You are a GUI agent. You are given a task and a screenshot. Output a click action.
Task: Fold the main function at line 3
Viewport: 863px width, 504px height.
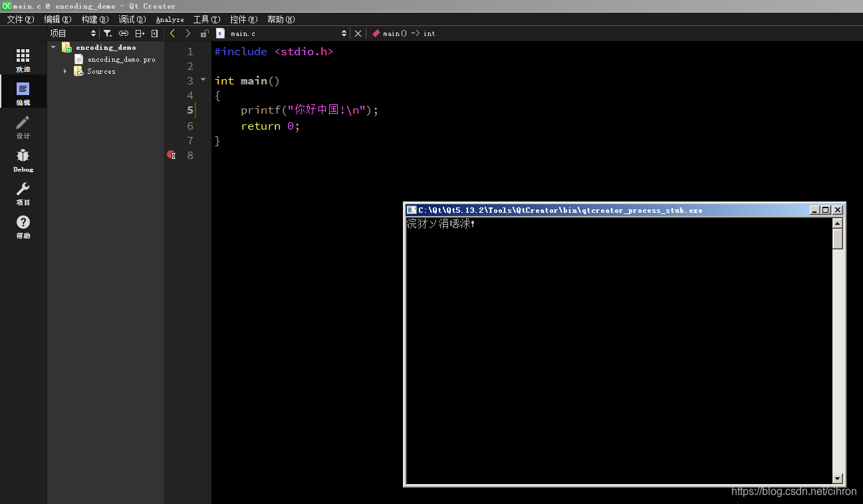[203, 80]
